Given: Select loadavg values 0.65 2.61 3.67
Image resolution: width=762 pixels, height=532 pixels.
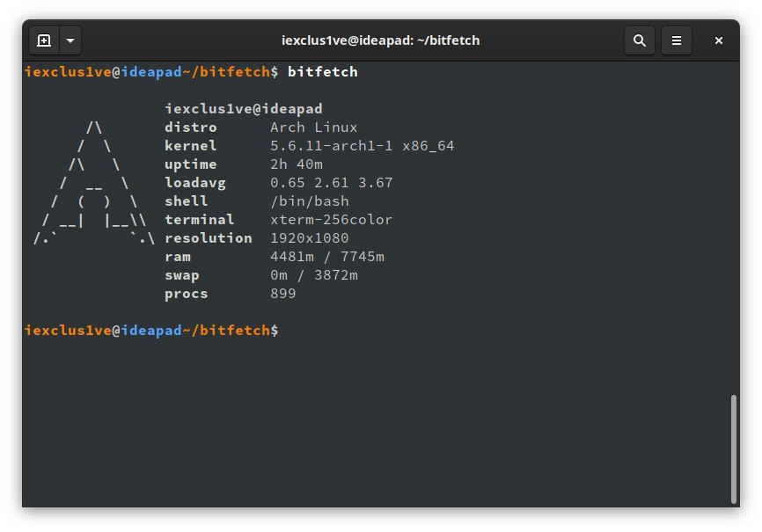Looking at the screenshot, I should 332,183.
